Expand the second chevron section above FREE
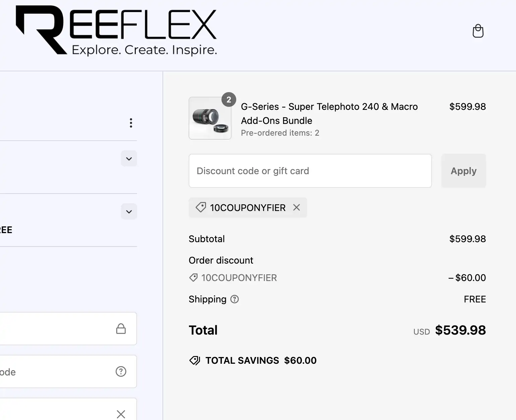The image size is (516, 420). (x=129, y=211)
